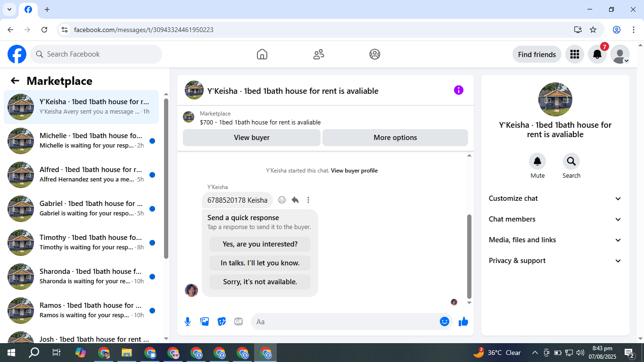Open the Friends icon in top navigation

tap(319, 54)
